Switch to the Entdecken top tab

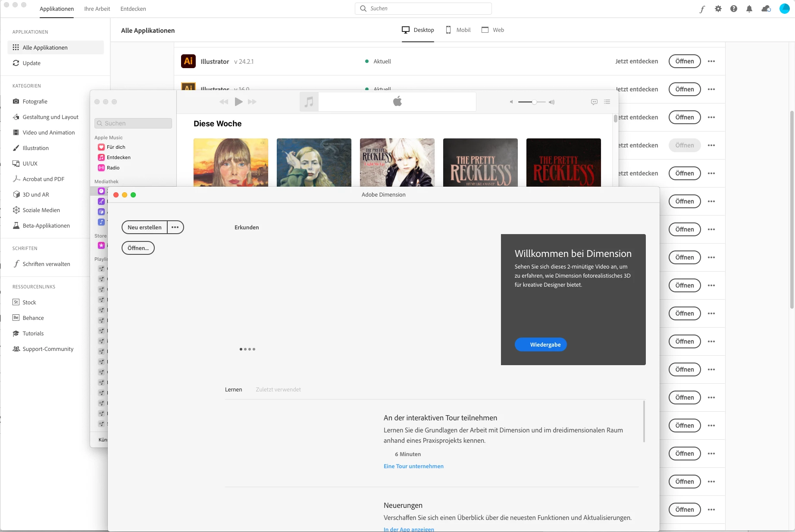pyautogui.click(x=133, y=9)
